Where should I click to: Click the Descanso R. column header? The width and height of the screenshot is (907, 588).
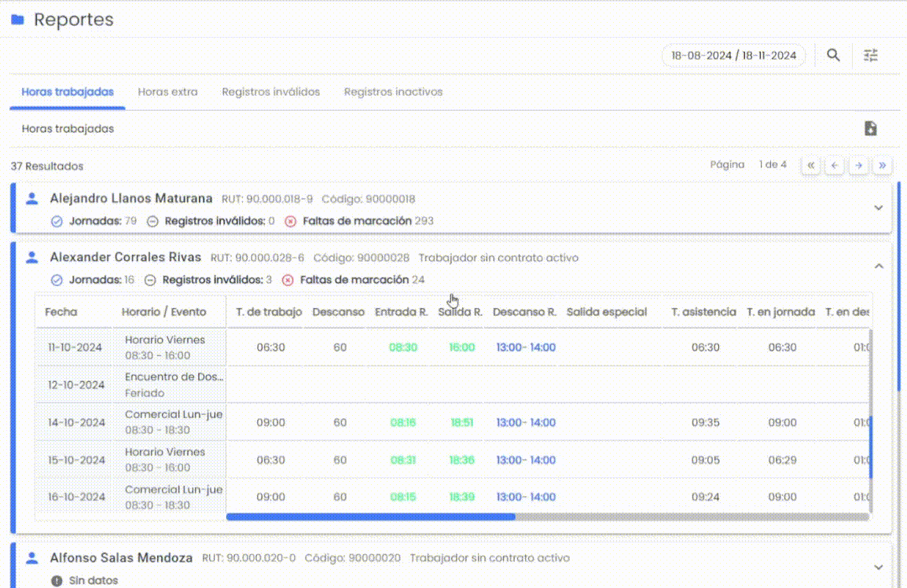point(525,312)
